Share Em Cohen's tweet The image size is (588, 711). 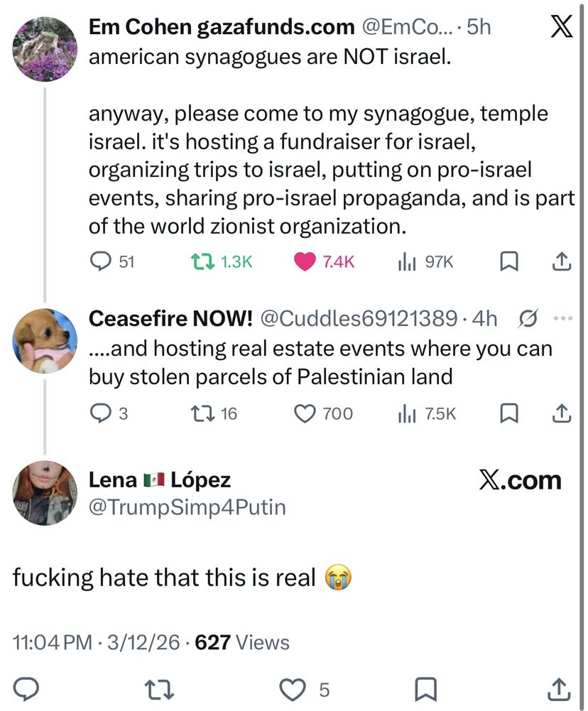(x=561, y=262)
